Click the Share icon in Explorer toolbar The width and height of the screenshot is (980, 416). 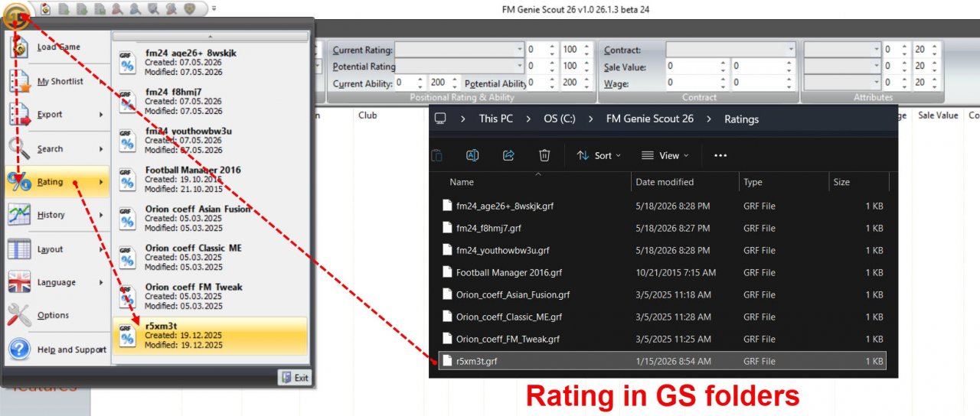click(x=508, y=155)
